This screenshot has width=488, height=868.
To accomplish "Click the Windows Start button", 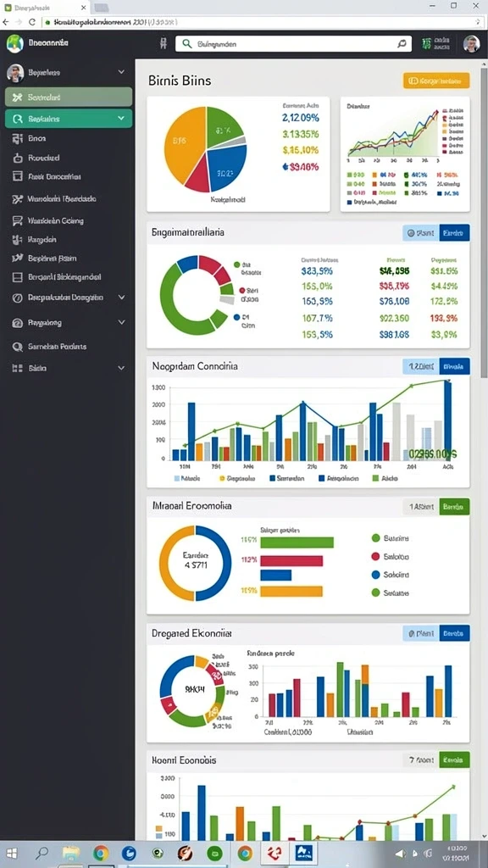I will [x=11, y=853].
